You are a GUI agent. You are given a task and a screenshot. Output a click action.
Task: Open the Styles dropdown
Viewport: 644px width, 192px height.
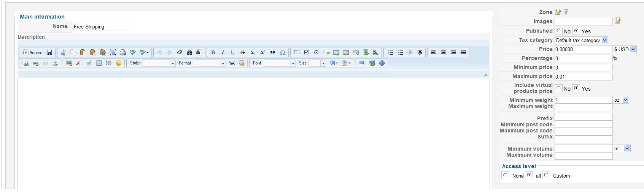coord(159,63)
